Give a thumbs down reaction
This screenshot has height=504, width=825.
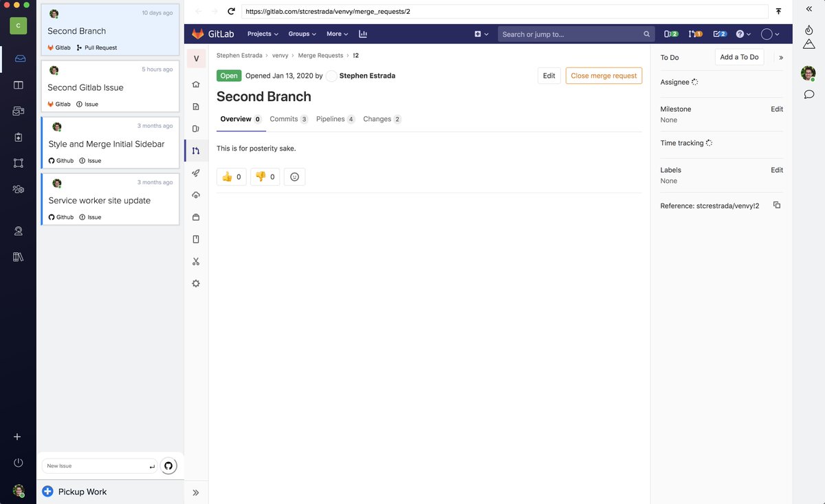click(x=265, y=177)
